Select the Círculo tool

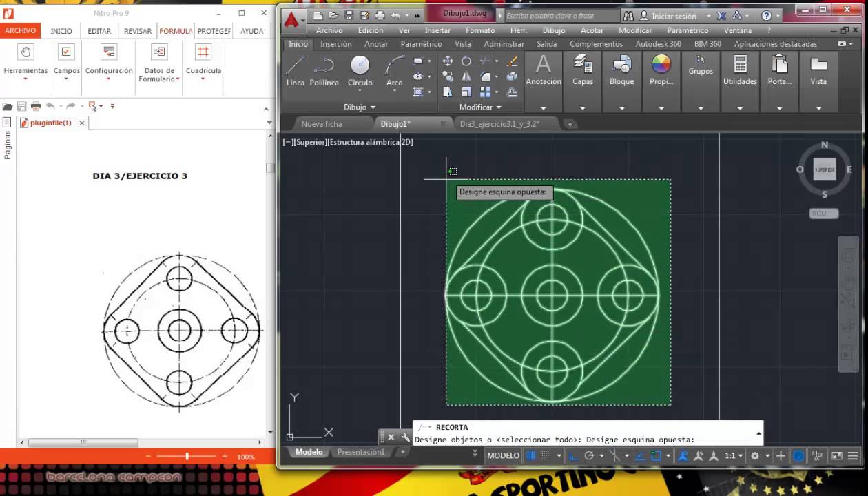click(360, 71)
